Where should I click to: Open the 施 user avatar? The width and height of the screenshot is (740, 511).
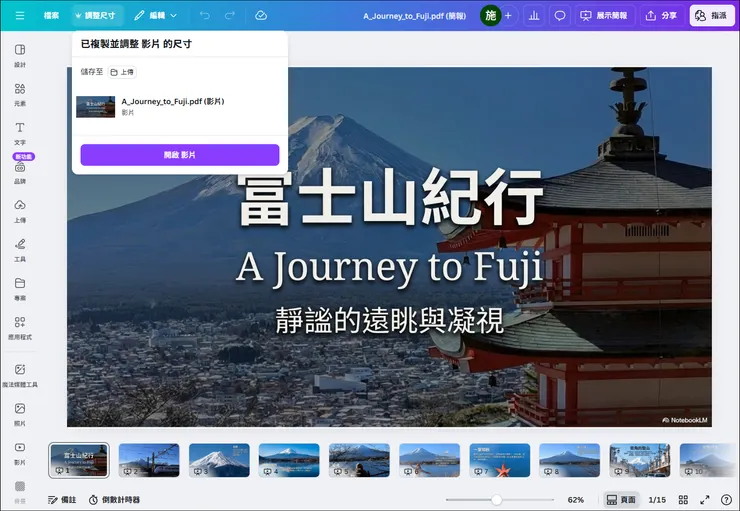490,16
